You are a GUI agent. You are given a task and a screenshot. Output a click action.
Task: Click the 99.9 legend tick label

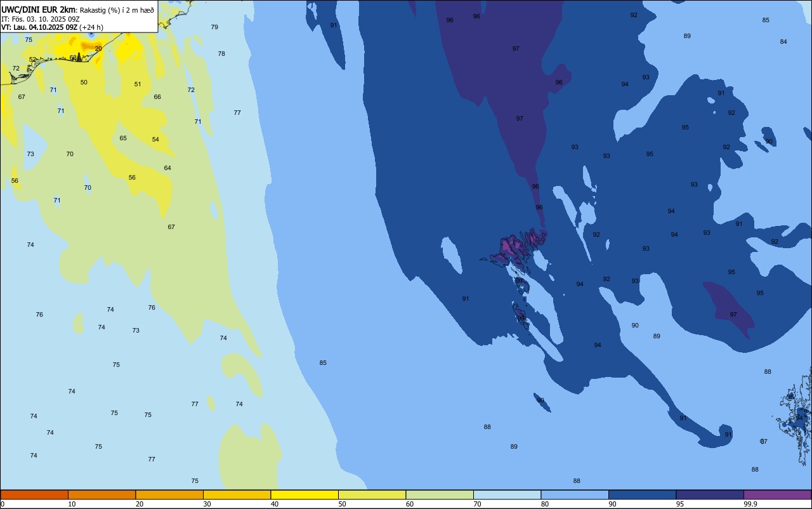750,504
